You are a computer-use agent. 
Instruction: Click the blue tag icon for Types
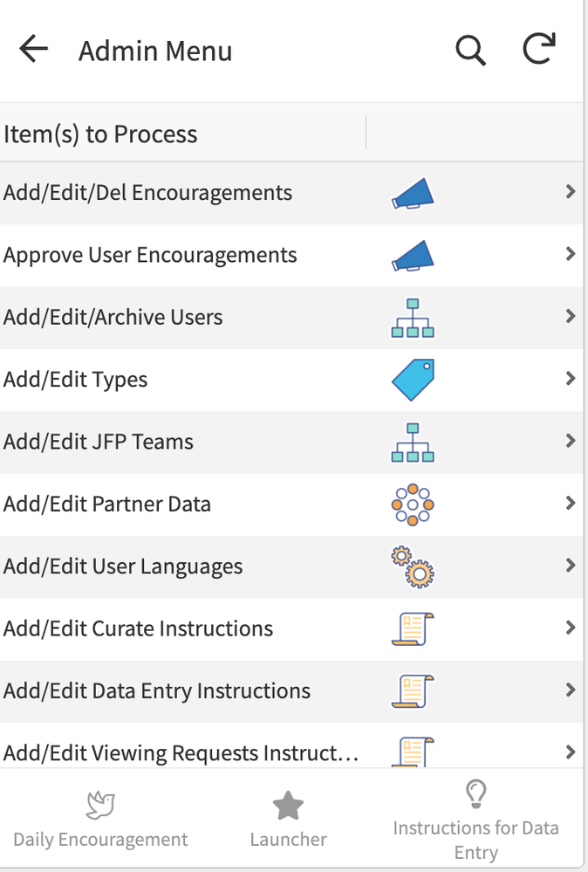[x=413, y=380]
